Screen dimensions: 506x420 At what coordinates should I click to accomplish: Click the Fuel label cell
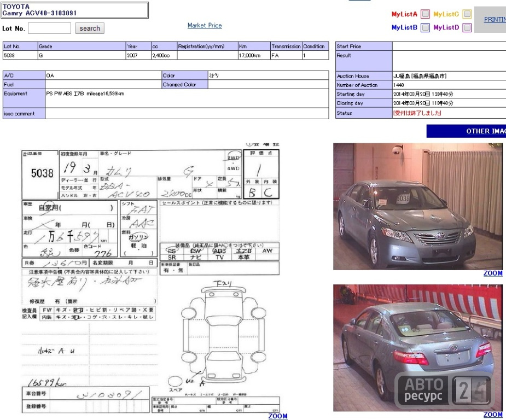[x=24, y=84]
